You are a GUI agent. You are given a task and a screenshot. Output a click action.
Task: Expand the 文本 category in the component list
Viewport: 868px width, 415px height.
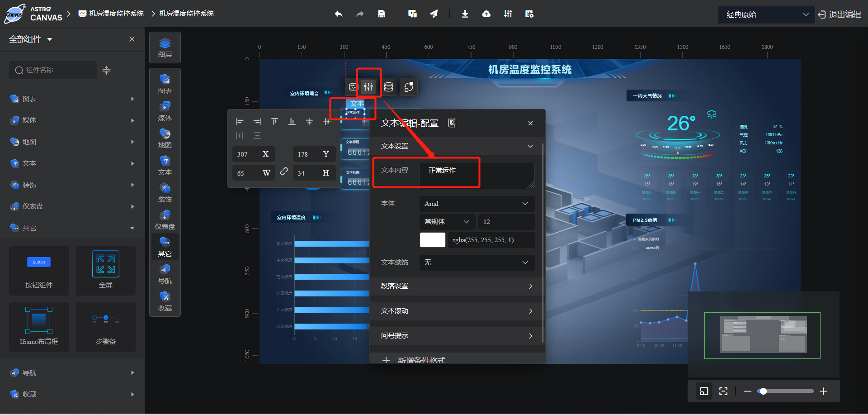click(72, 163)
